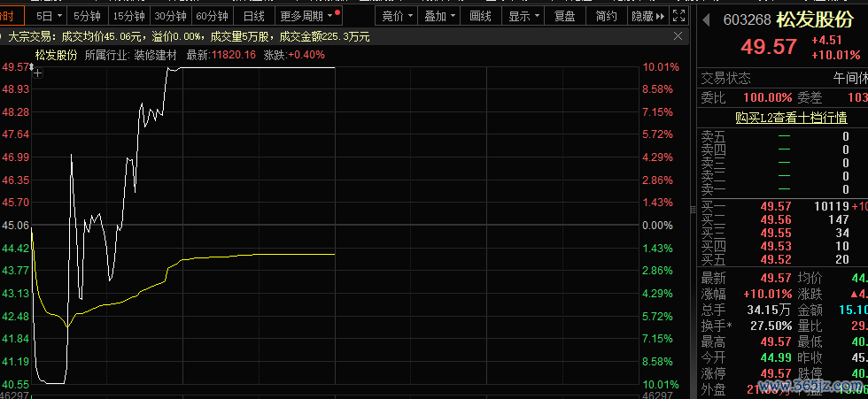Open the 叠加 overlay dropdown
Screen dimensions: 868x399
tap(439, 16)
